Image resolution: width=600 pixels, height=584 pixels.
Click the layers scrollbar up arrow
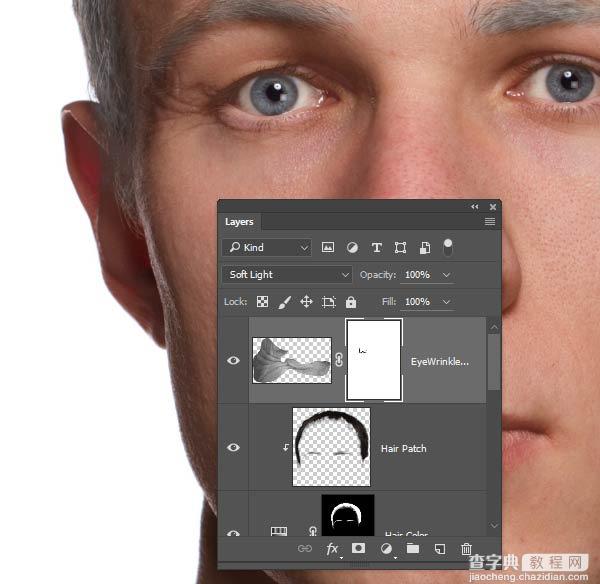[494, 327]
